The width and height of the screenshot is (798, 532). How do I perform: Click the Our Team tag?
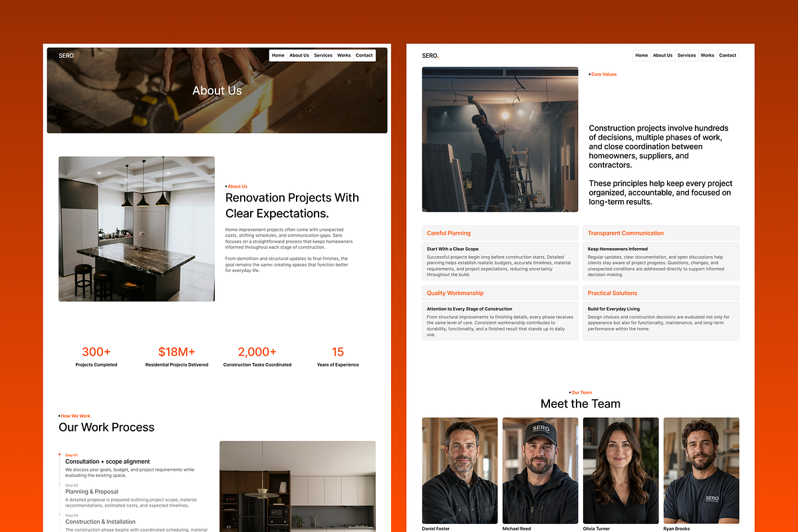(581, 392)
